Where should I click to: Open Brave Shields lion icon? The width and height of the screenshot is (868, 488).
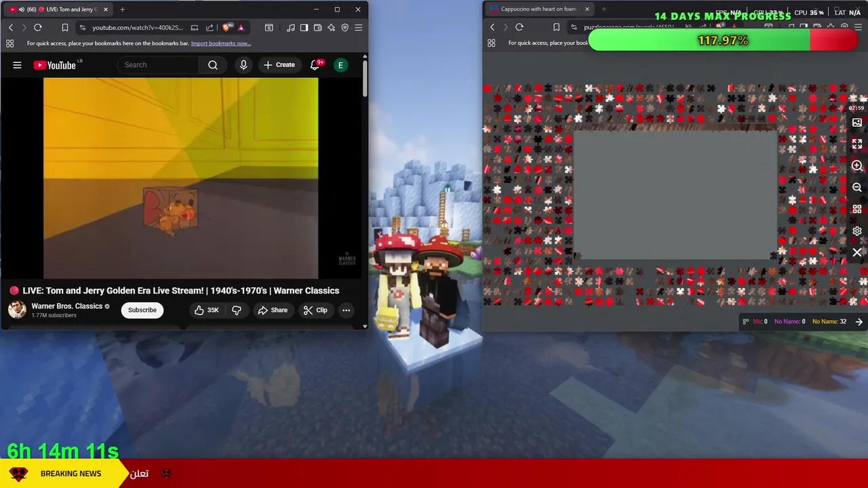click(226, 28)
